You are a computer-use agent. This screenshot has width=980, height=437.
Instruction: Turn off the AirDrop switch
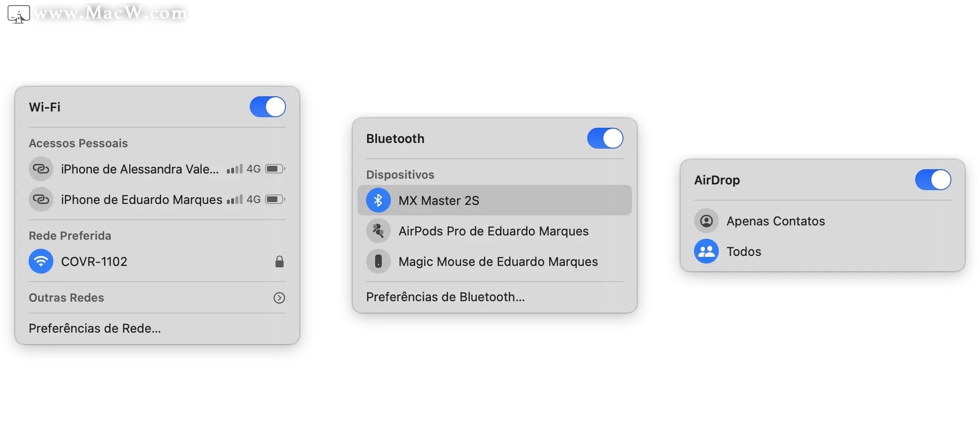coord(933,180)
